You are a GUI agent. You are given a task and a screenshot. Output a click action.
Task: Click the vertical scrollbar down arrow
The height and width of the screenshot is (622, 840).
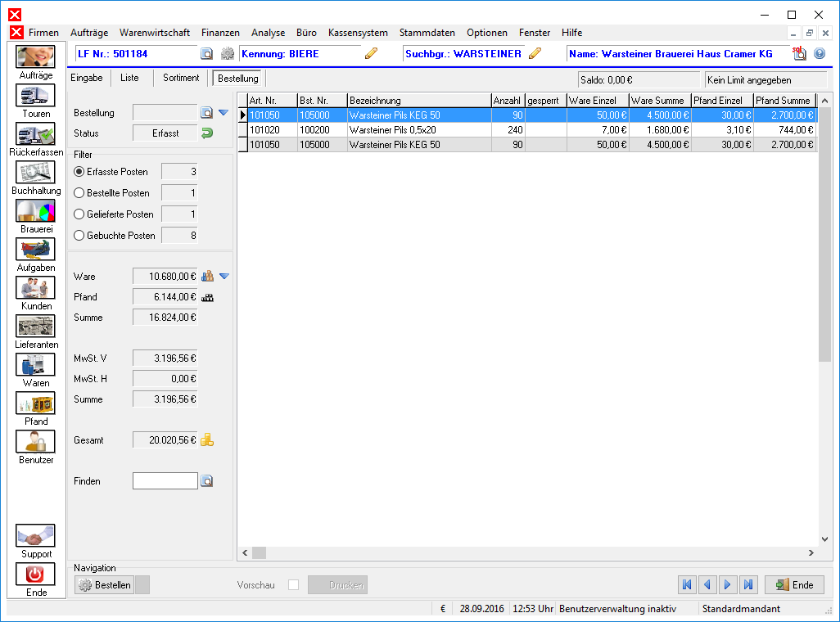824,539
